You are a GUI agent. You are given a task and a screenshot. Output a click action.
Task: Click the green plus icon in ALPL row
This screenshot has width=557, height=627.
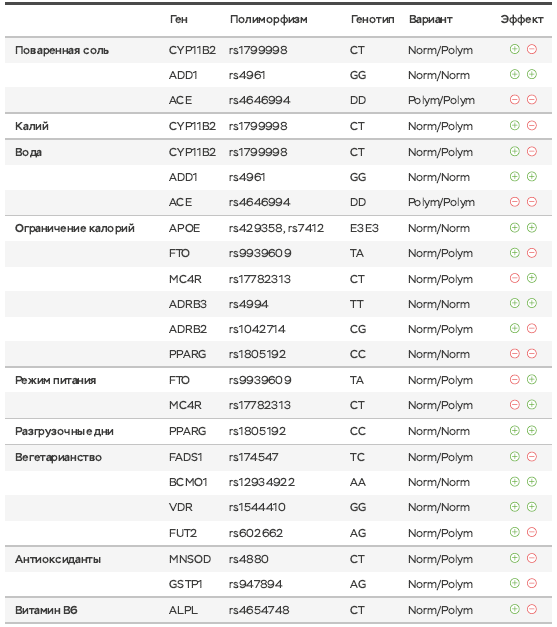point(515,609)
